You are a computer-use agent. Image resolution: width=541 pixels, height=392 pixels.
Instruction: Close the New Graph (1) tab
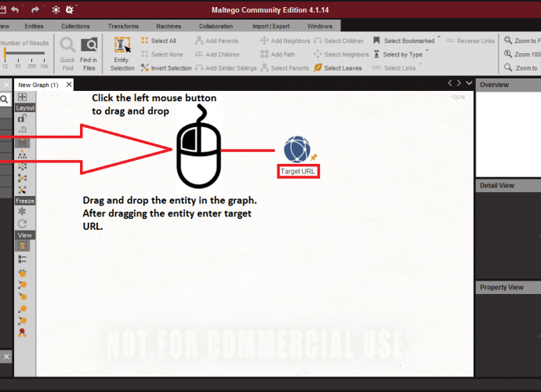coord(69,85)
